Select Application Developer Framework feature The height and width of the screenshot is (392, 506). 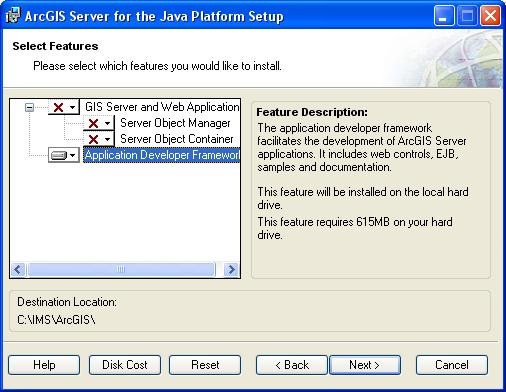pos(162,155)
